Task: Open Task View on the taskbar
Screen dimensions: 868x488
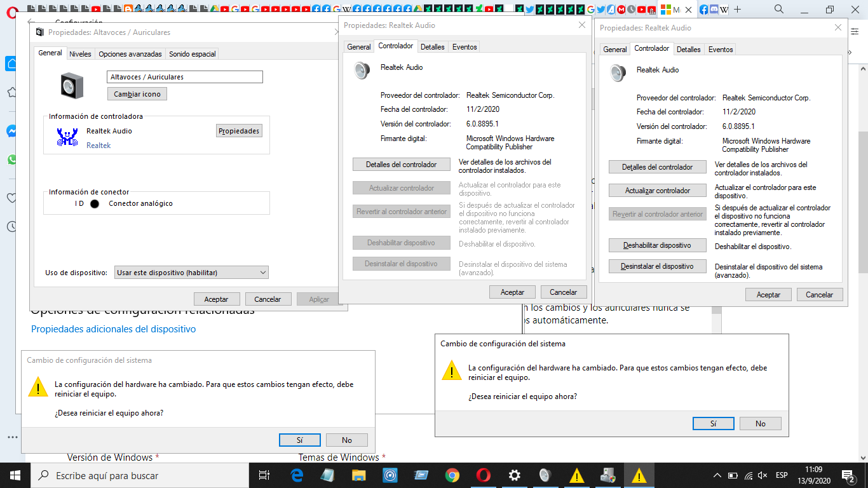Action: (264, 475)
